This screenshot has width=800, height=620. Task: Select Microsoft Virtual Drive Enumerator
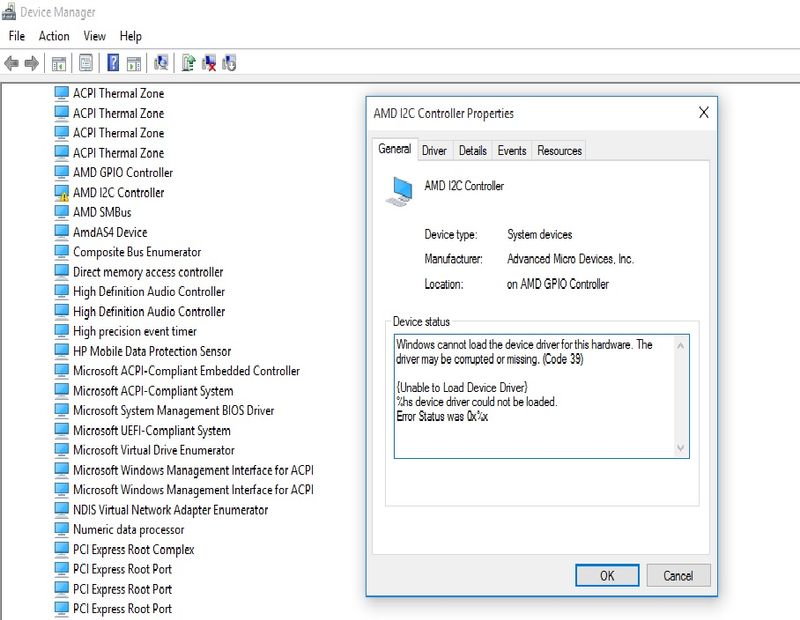(x=154, y=450)
